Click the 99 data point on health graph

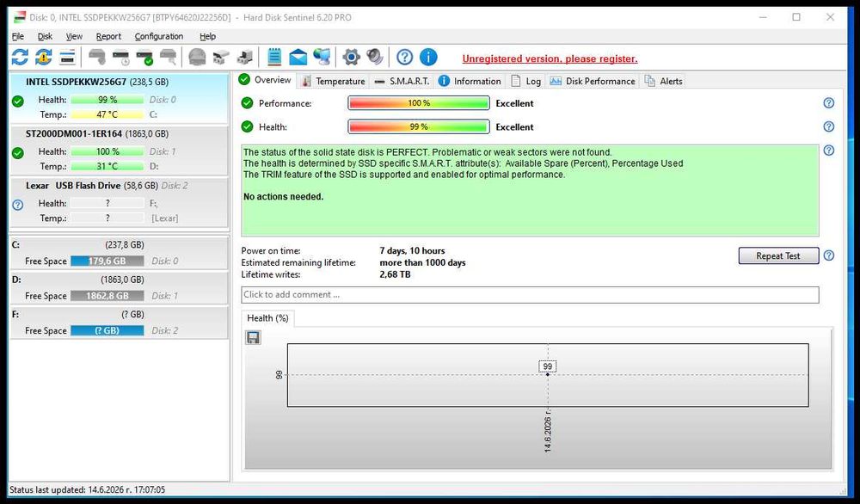(547, 375)
